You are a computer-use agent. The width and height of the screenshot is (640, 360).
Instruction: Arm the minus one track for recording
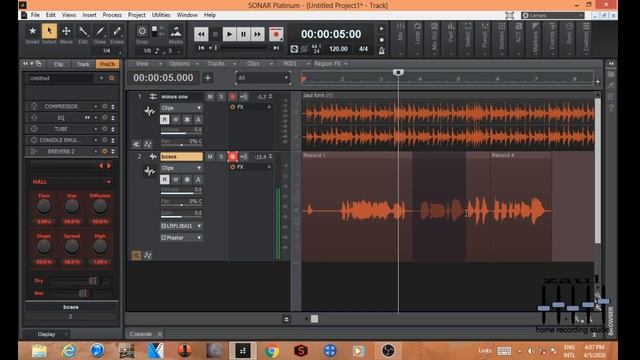point(232,97)
